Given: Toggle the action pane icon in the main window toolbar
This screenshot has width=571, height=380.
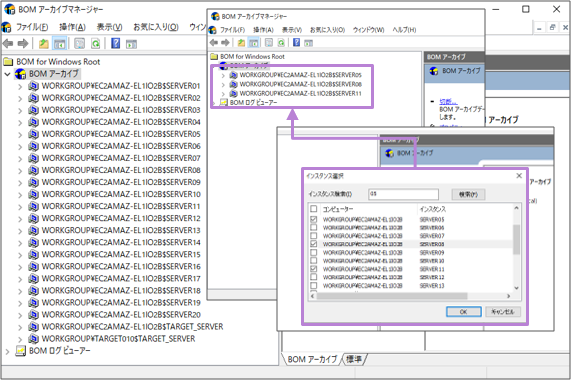Looking at the screenshot, I should 131,44.
